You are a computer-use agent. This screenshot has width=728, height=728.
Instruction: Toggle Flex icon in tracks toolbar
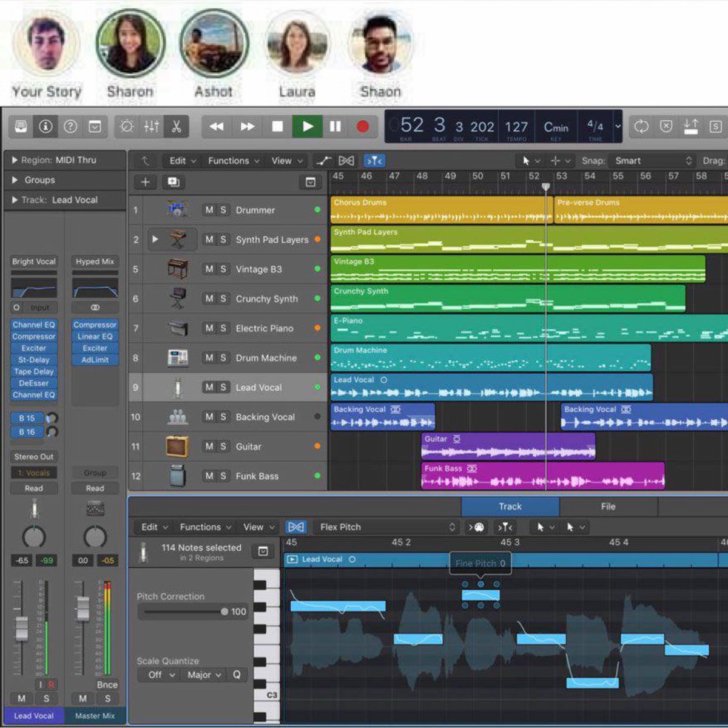(x=346, y=161)
